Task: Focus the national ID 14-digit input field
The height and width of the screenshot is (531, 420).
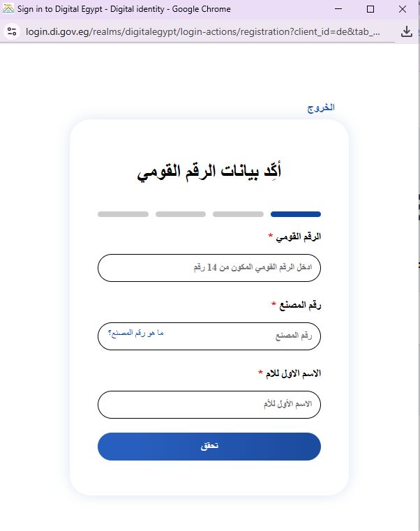Action: pyautogui.click(x=209, y=268)
